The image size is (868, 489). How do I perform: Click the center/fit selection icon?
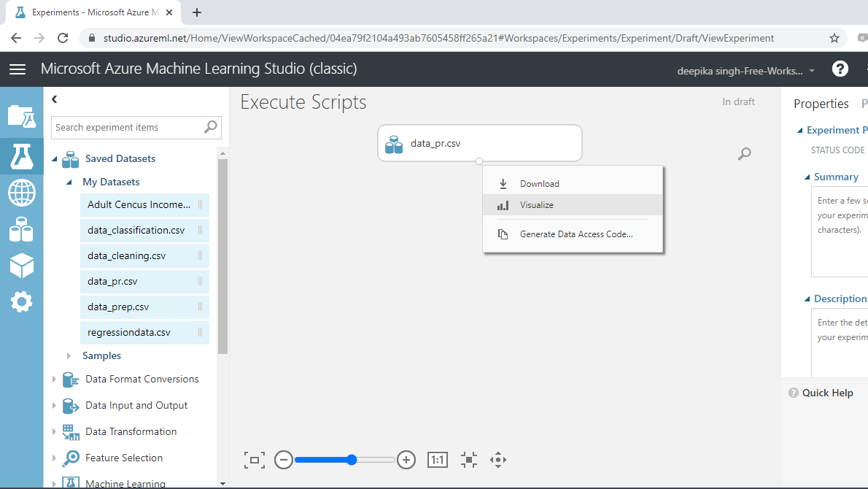click(x=469, y=460)
